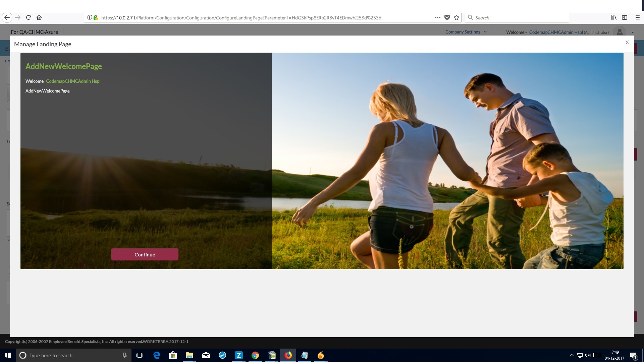Click the URL address bar
This screenshot has height=362, width=644.
[x=241, y=18]
